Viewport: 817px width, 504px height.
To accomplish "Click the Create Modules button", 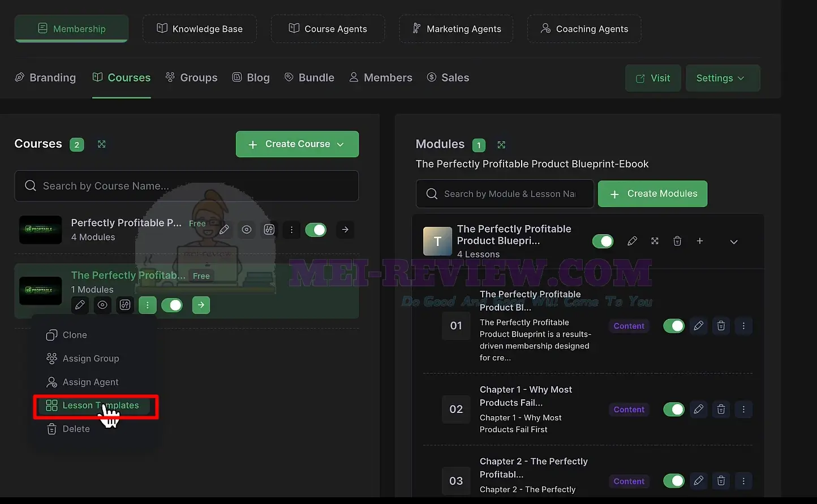I will click(652, 194).
